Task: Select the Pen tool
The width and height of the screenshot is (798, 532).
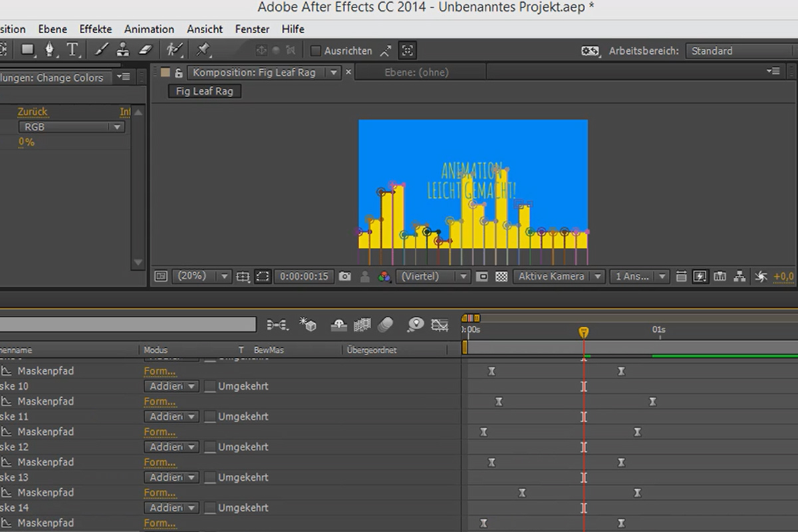Action: (50, 50)
